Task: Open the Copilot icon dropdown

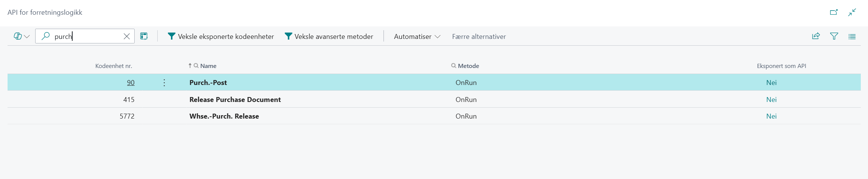Action: pos(22,36)
